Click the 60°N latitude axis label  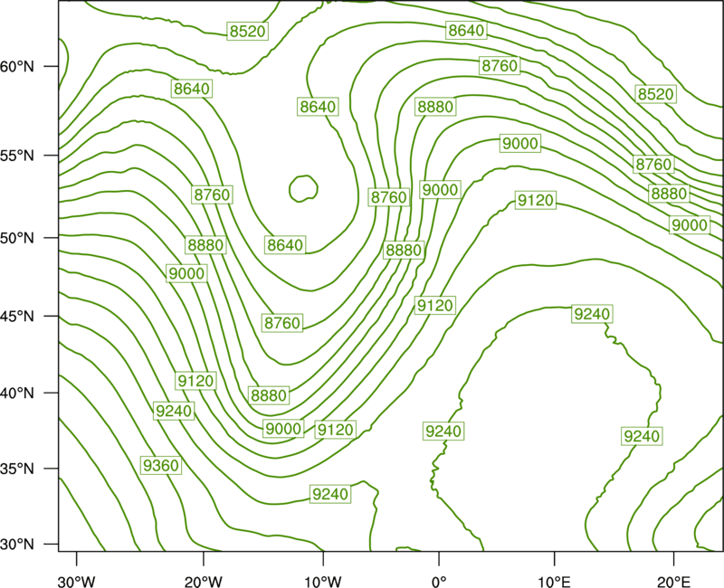[17, 66]
